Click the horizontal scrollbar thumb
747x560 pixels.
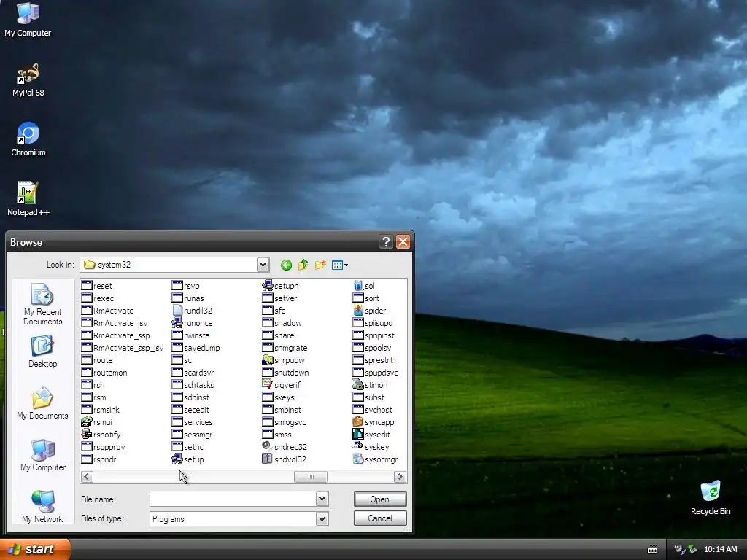311,476
